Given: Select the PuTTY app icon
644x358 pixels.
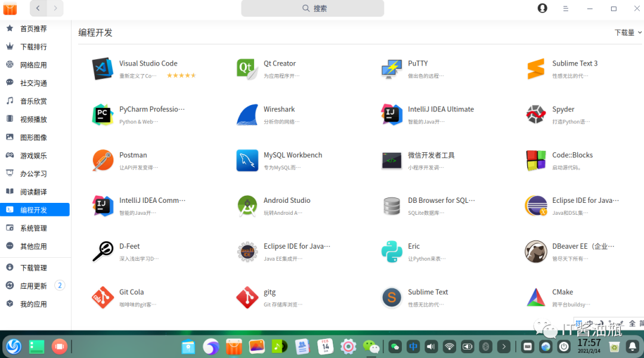Looking at the screenshot, I should click(391, 69).
